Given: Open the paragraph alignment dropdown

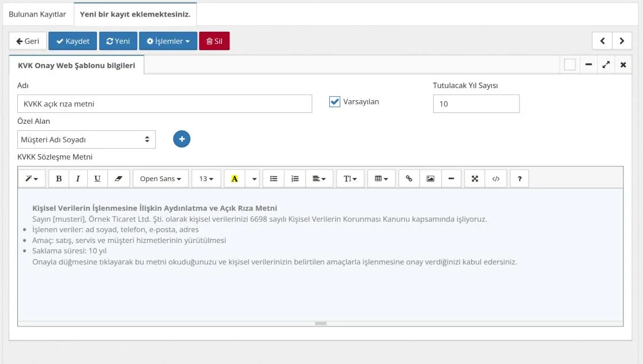Looking at the screenshot, I should click(319, 179).
